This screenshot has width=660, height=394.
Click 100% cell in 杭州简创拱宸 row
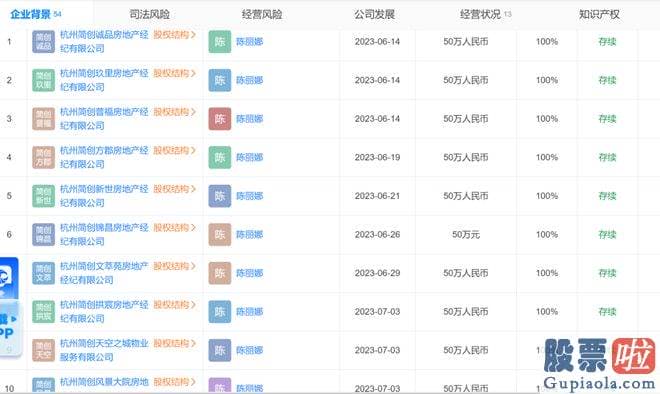tap(547, 312)
